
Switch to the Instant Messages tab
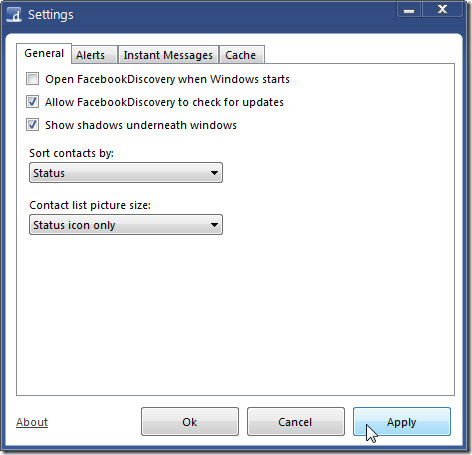tap(168, 55)
